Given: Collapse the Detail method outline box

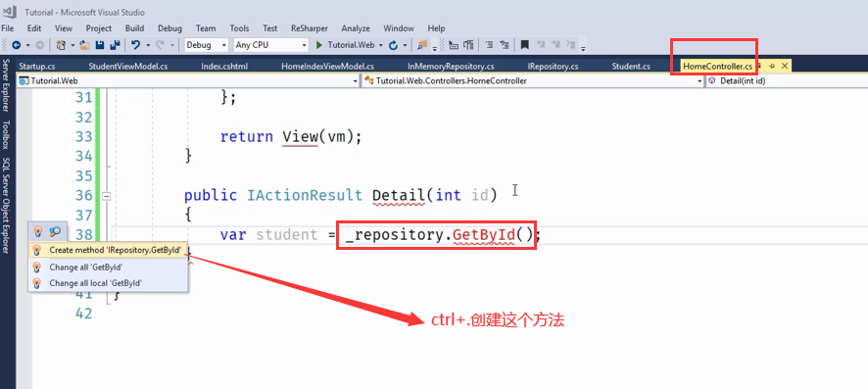Looking at the screenshot, I should [x=106, y=196].
